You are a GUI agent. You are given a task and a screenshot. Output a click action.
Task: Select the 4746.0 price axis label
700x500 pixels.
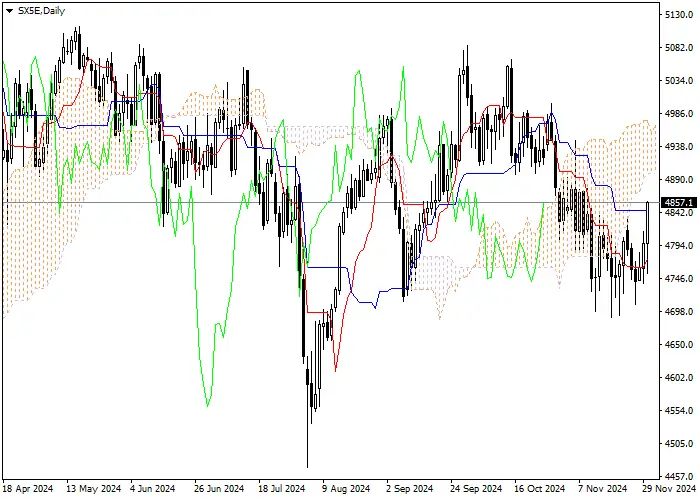[x=679, y=279]
